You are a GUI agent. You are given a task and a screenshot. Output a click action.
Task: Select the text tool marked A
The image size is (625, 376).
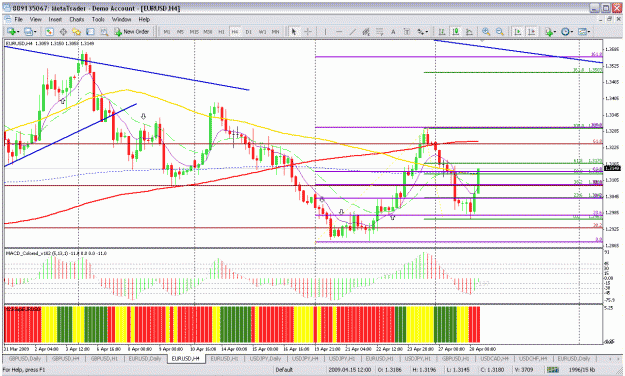[x=393, y=31]
